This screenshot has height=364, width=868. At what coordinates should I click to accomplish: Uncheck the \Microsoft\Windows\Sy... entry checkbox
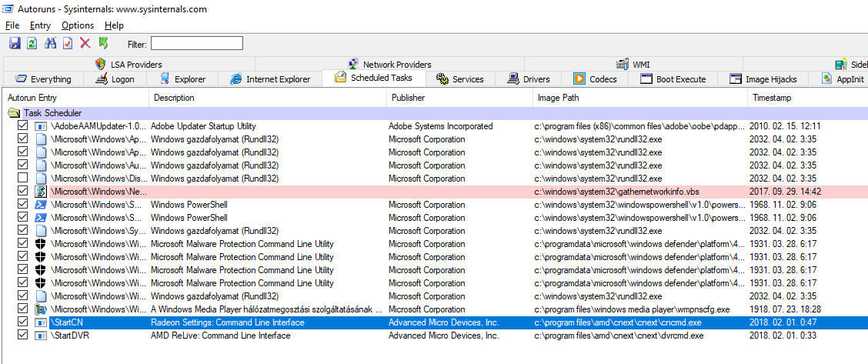(22, 230)
